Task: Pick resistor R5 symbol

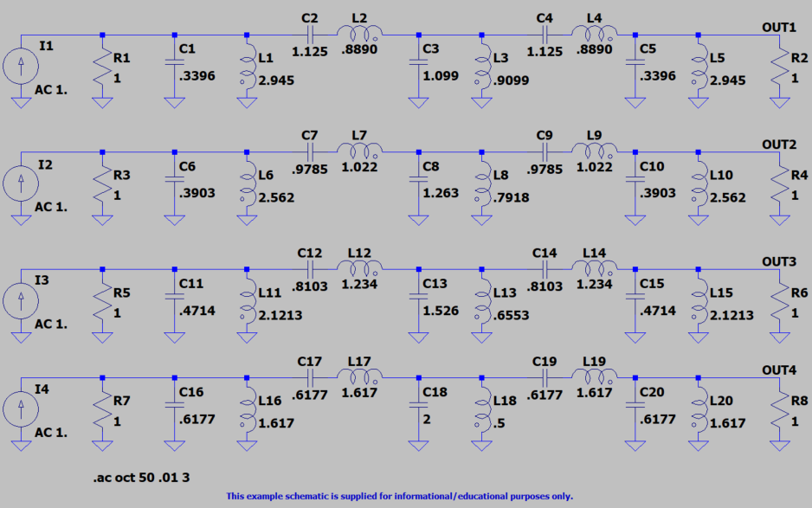Action: click(x=102, y=301)
